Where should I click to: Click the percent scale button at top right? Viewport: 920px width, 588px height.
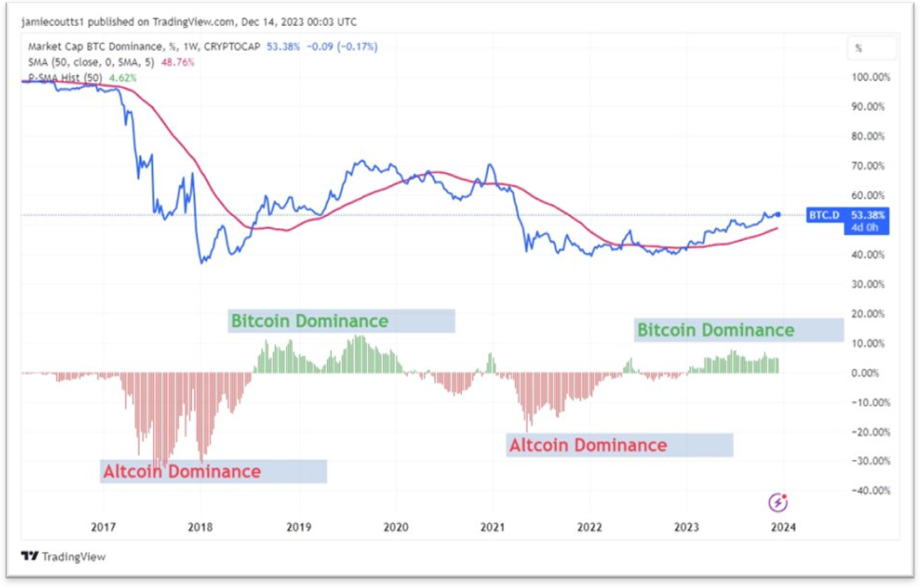(870, 49)
